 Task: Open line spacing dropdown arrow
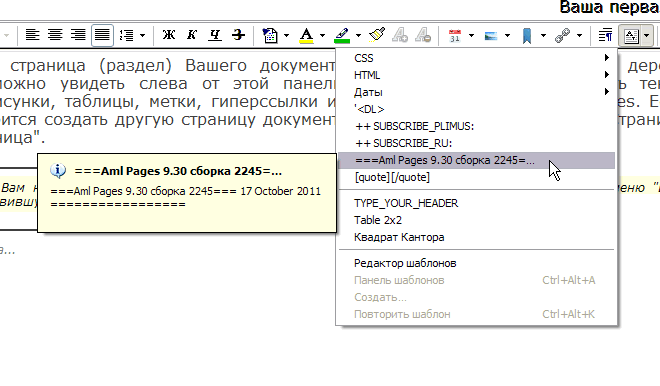142,35
